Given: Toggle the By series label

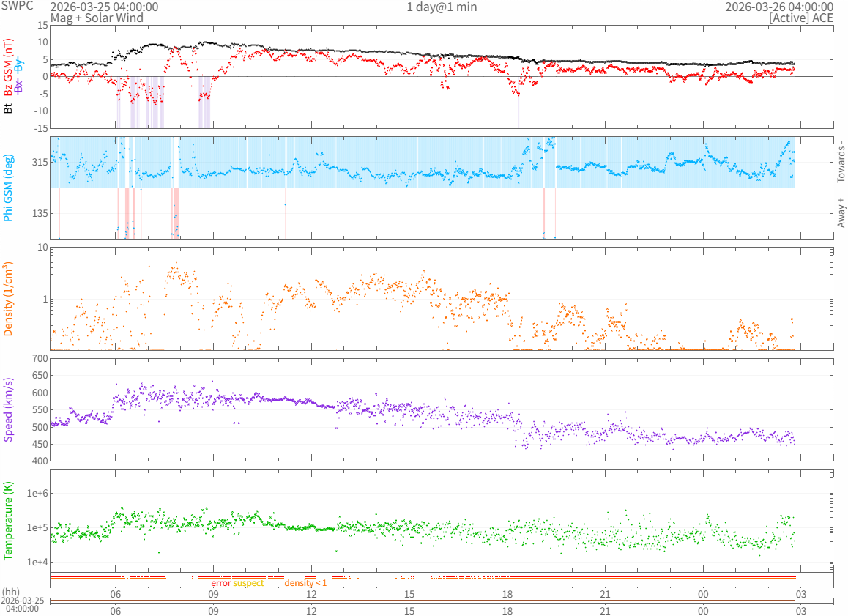Looking at the screenshot, I should 20,65.
